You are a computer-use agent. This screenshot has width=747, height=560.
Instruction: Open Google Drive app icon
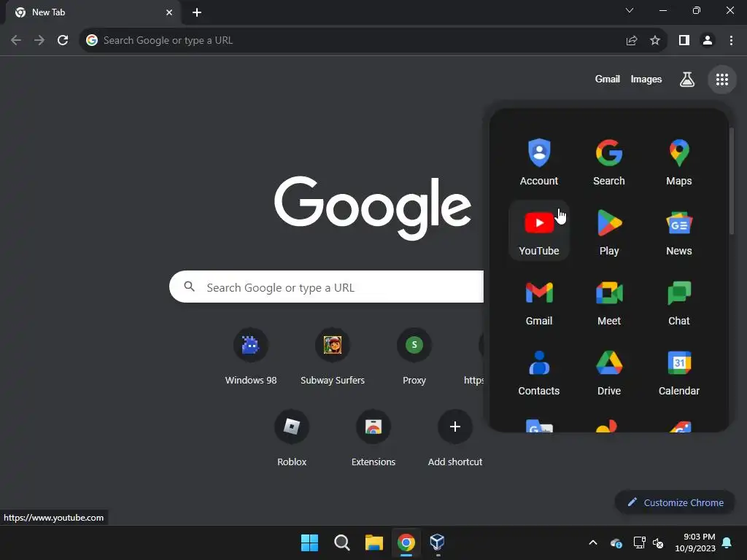(609, 371)
